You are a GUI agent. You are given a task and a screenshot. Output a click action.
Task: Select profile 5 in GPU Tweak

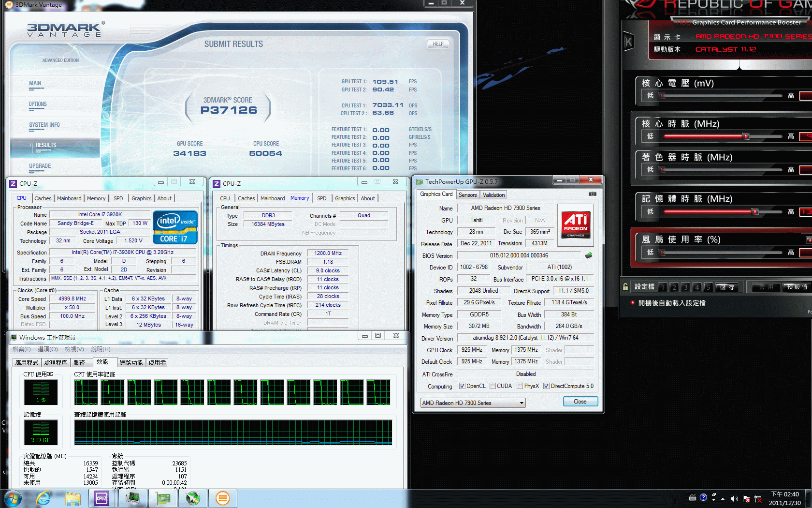708,287
